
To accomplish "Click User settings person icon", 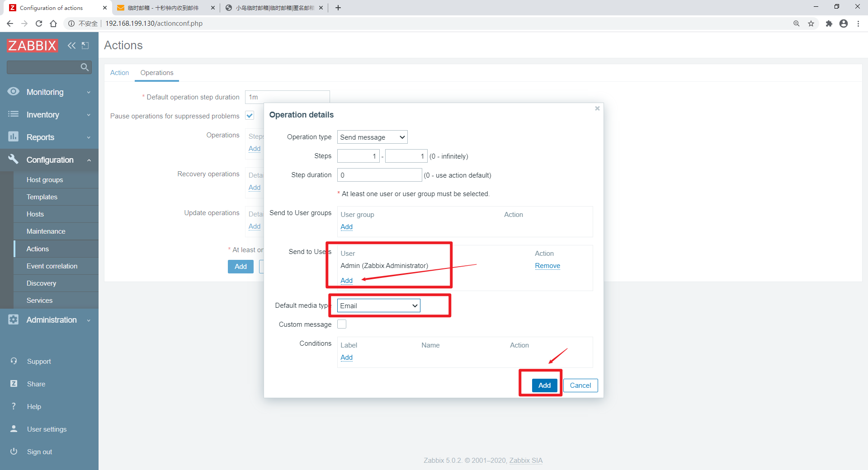I will point(14,429).
